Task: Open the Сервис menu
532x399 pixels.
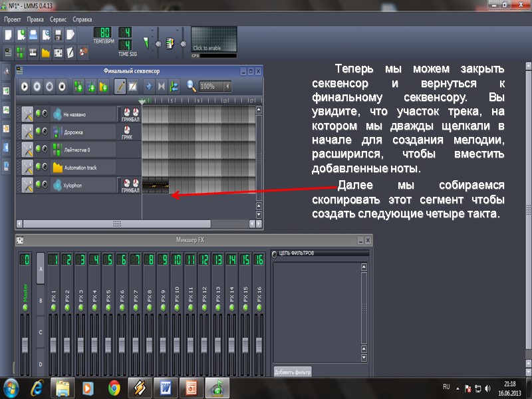Action: pos(58,19)
